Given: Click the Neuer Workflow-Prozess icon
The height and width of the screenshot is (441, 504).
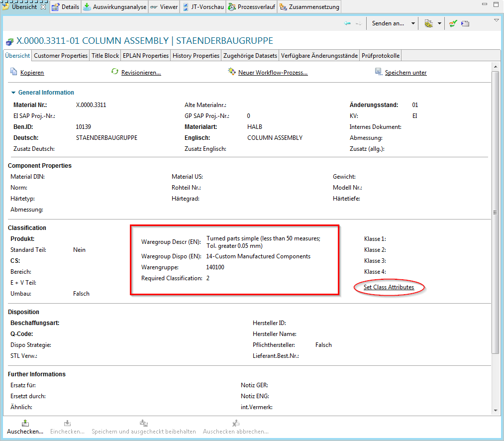Looking at the screenshot, I should pyautogui.click(x=231, y=72).
